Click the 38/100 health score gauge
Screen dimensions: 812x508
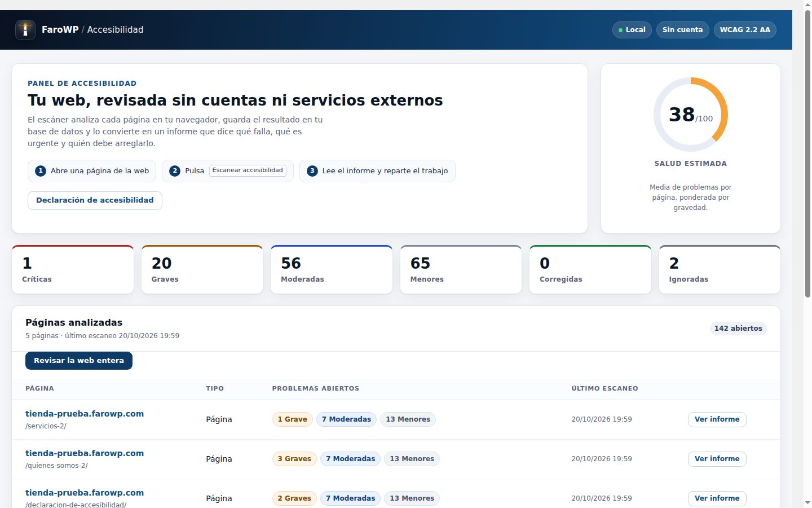click(x=690, y=115)
